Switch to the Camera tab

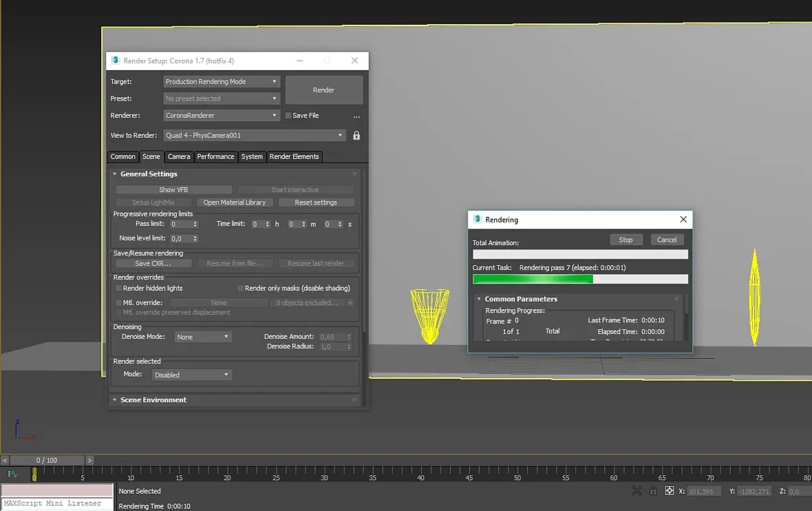[179, 156]
